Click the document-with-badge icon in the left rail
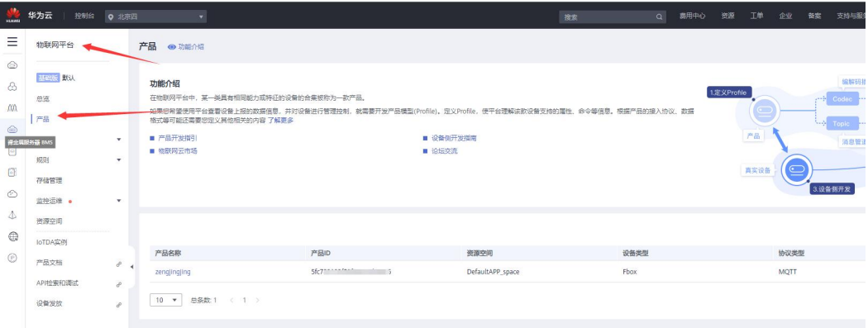The width and height of the screenshot is (868, 328). (x=12, y=172)
